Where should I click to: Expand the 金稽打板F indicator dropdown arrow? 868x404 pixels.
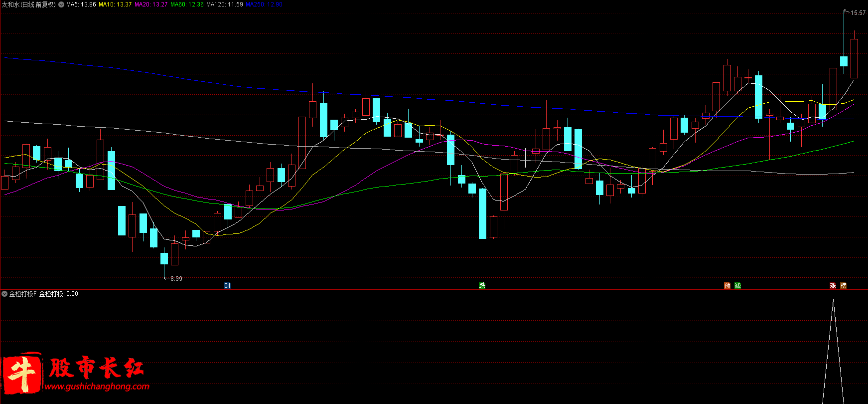(x=4, y=294)
